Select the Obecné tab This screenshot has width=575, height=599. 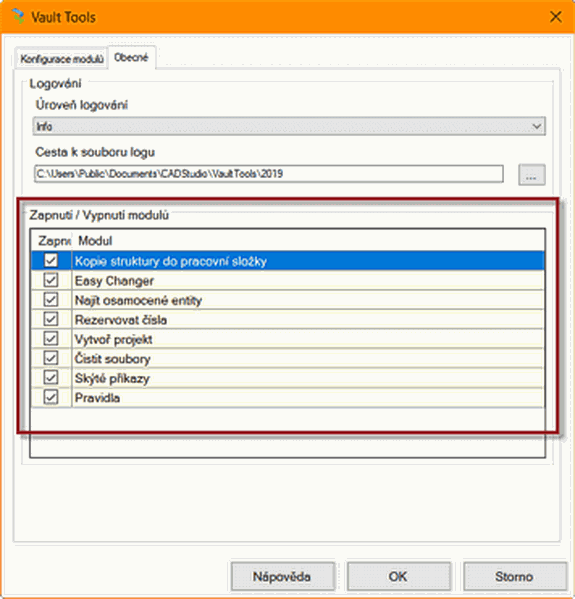(131, 57)
